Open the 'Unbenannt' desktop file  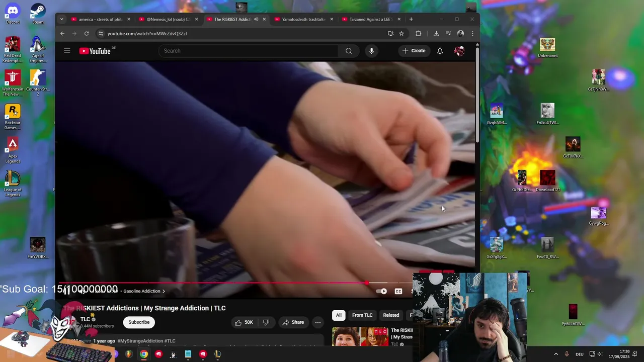(547, 48)
